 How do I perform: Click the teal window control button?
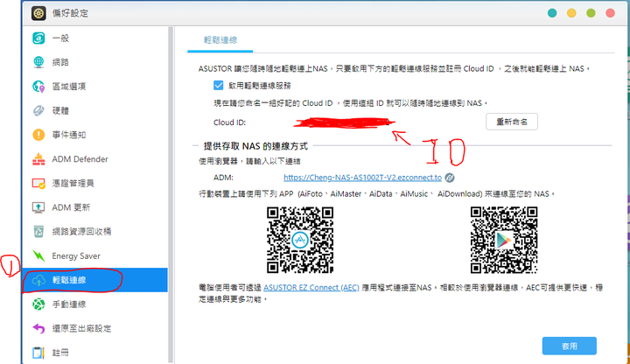click(x=552, y=13)
